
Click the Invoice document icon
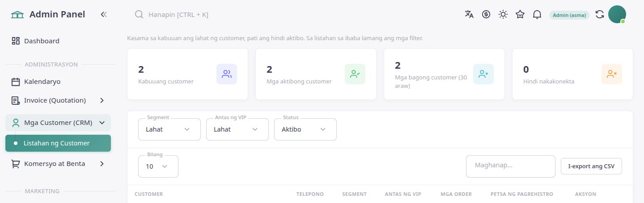click(16, 100)
